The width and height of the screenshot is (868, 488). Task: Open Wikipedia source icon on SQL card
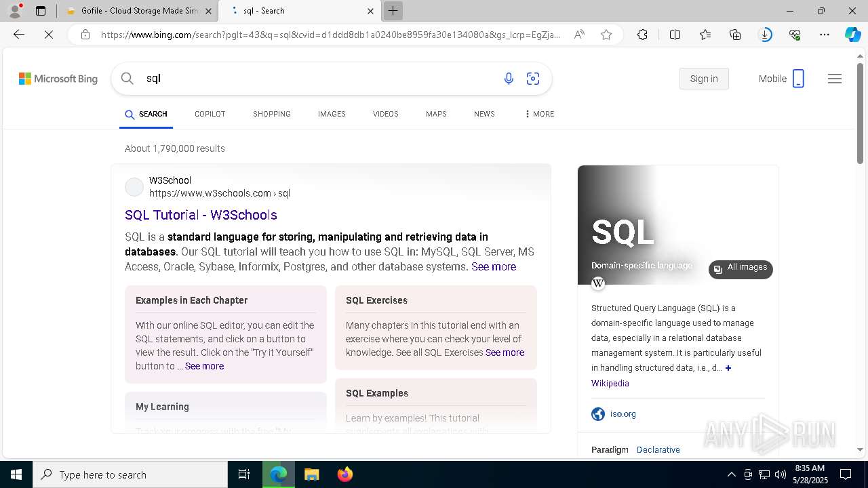(x=598, y=283)
